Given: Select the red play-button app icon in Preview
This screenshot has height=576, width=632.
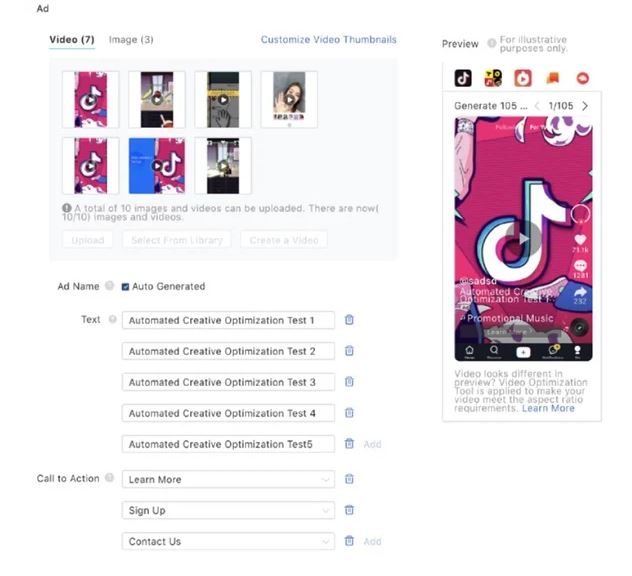Looking at the screenshot, I should (x=523, y=78).
